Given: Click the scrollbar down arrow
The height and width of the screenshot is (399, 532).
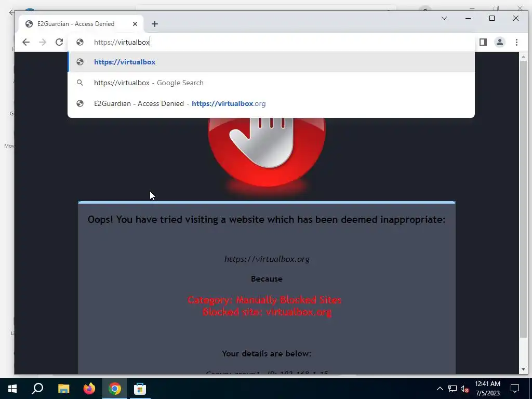Looking at the screenshot, I should [x=523, y=369].
